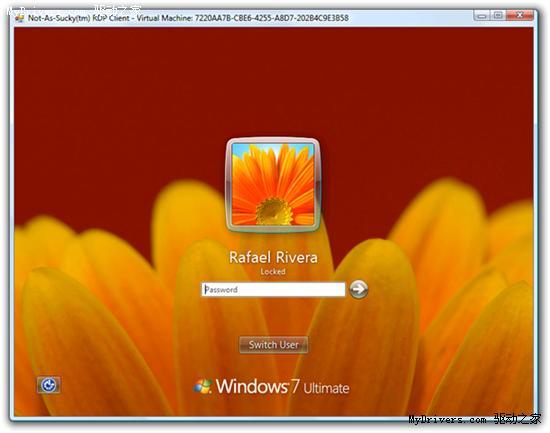Viewport: 550px width, 433px height.
Task: Select Rafael Rivera's flower account picture
Action: click(273, 185)
